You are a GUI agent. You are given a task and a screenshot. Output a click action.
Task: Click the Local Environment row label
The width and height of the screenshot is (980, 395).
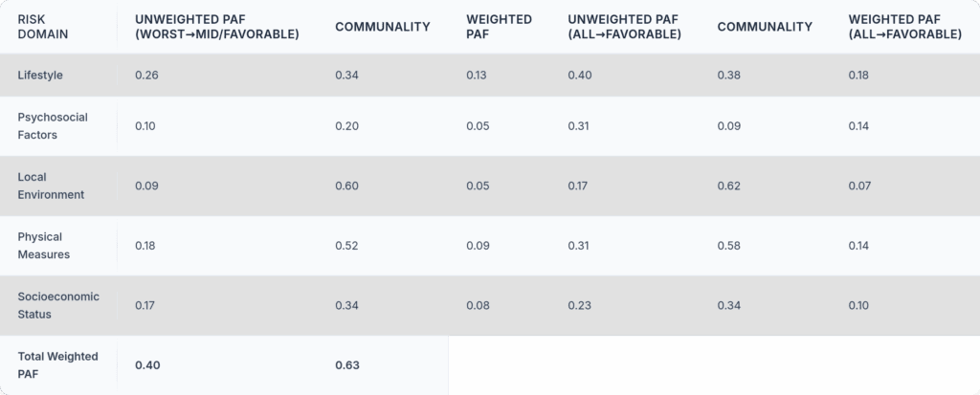tap(51, 186)
